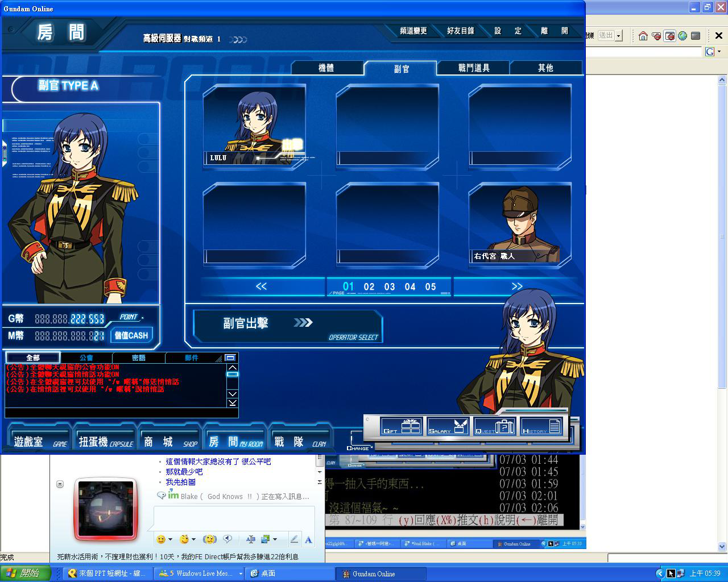Toggle the chat window size icon
Image resolution: width=728 pixels, height=582 pixels.
tap(230, 357)
